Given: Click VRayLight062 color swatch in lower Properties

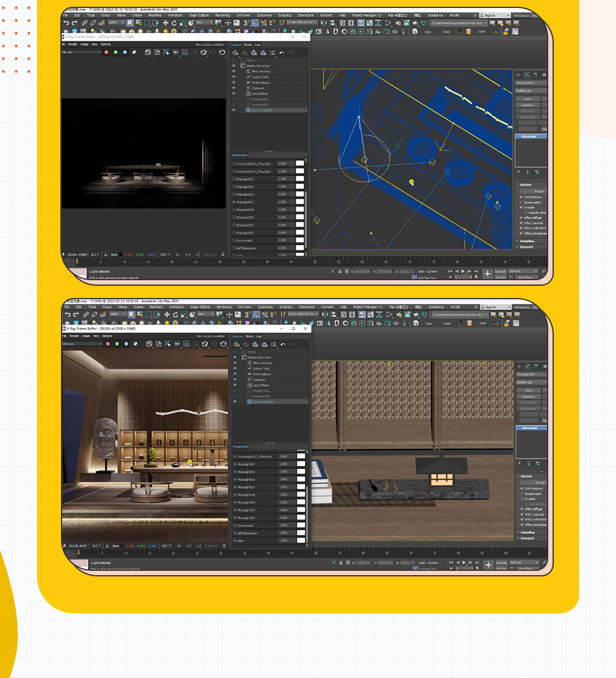Looking at the screenshot, I should (x=301, y=517).
